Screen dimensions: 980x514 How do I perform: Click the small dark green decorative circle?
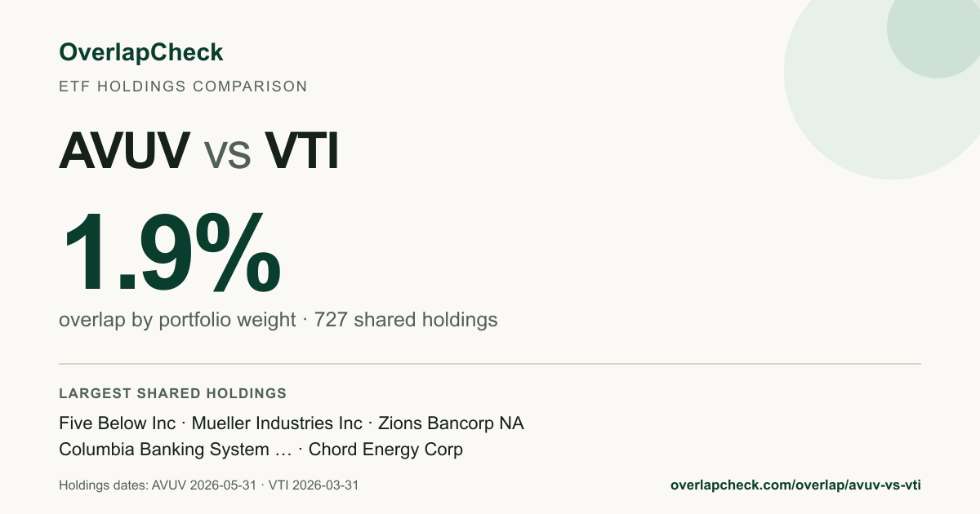[933, 33]
